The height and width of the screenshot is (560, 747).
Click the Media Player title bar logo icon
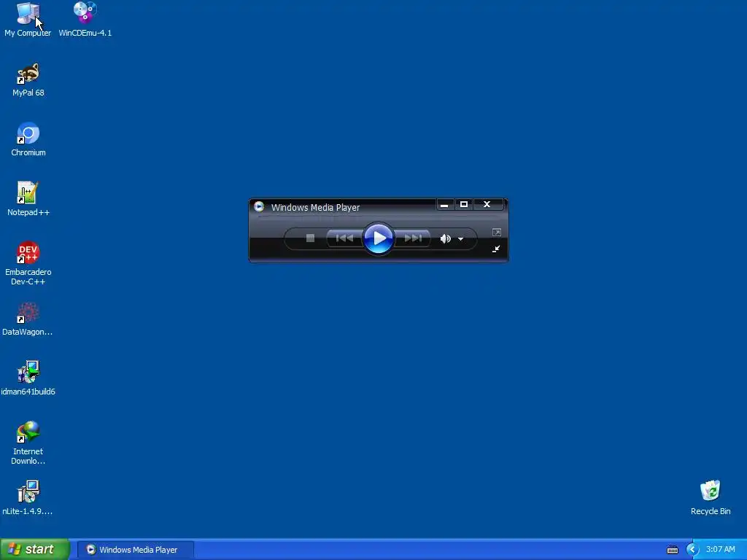click(x=259, y=206)
